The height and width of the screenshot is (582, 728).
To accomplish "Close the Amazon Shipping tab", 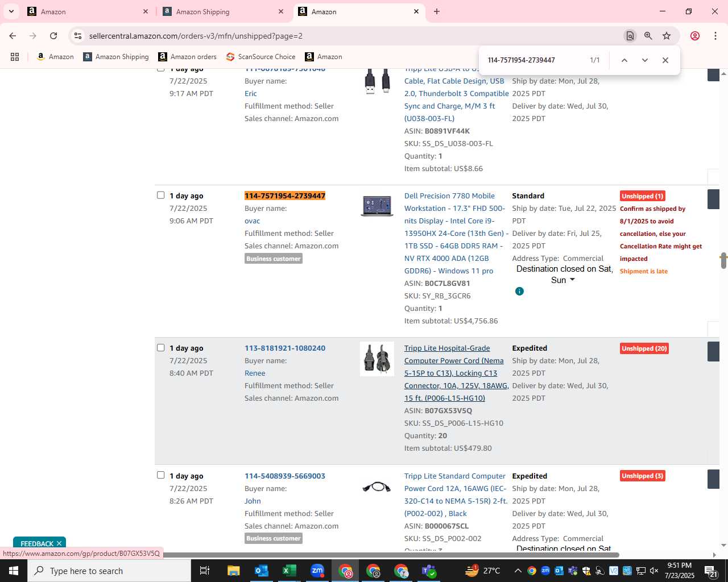I will pos(281,11).
